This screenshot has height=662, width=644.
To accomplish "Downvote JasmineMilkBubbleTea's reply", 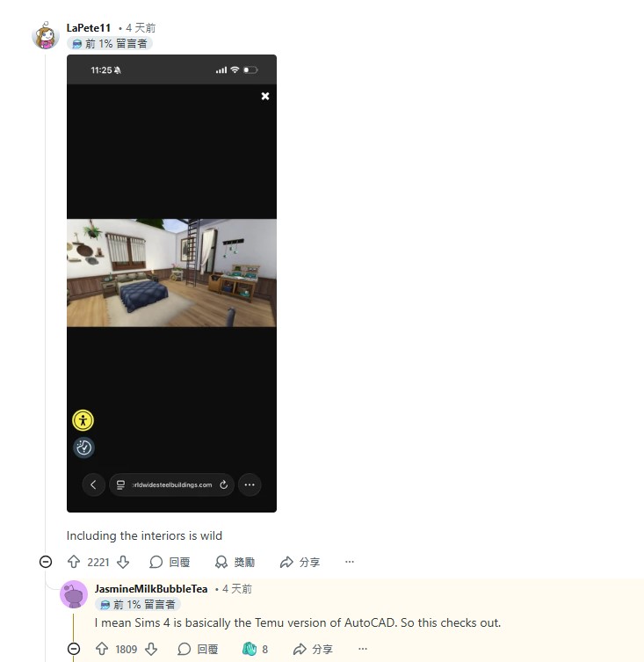I will (x=151, y=649).
